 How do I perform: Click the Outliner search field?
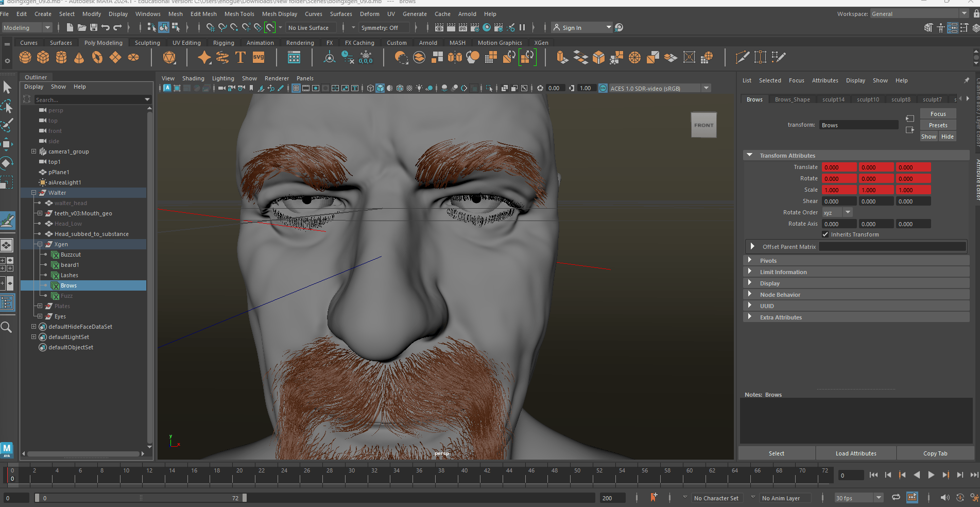[x=89, y=99]
